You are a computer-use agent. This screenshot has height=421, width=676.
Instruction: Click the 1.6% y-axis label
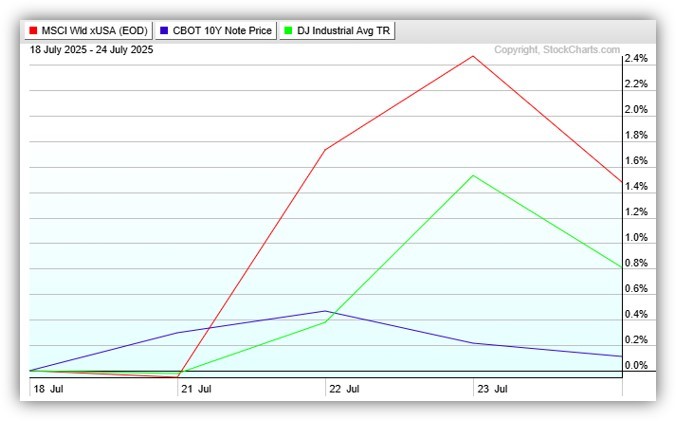[636, 161]
